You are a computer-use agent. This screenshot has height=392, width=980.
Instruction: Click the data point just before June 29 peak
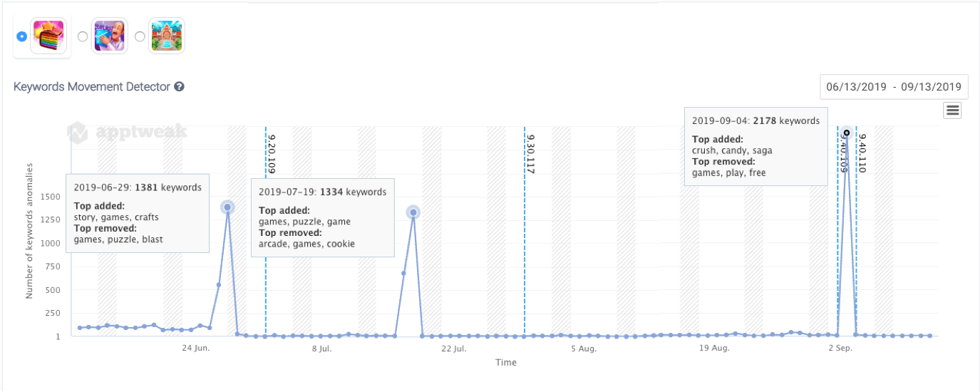[x=218, y=285]
